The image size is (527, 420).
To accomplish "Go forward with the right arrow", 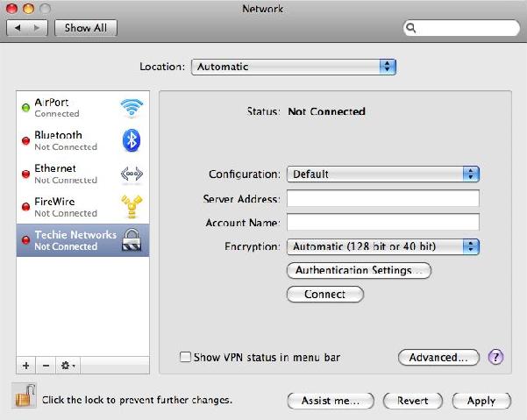I will (x=37, y=28).
